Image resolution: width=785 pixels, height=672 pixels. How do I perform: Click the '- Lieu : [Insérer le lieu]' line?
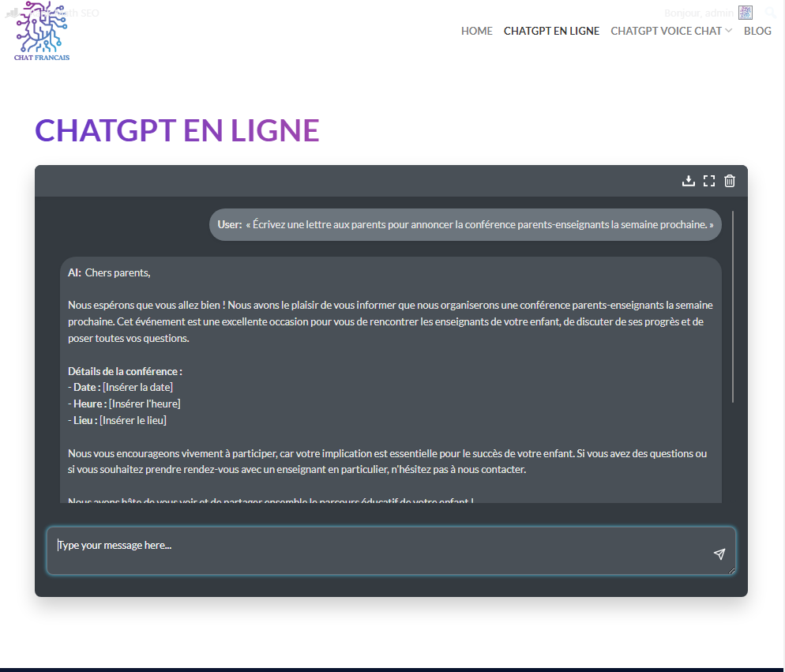coord(117,420)
